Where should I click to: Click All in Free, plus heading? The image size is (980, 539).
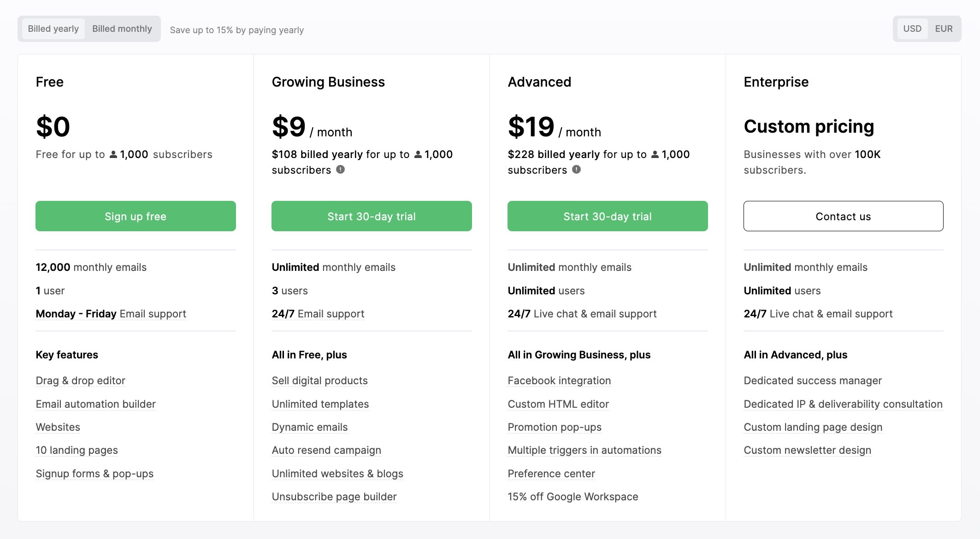tap(309, 355)
